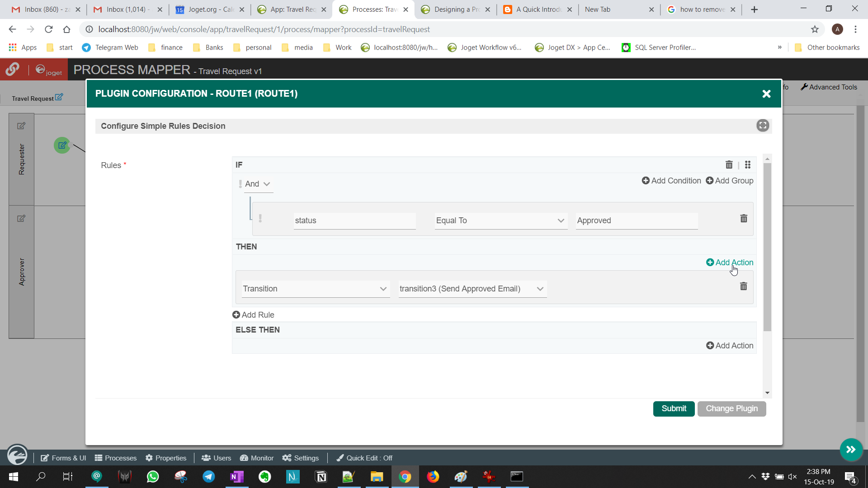Click the green start node edit icon
The image size is (868, 488).
click(x=62, y=145)
